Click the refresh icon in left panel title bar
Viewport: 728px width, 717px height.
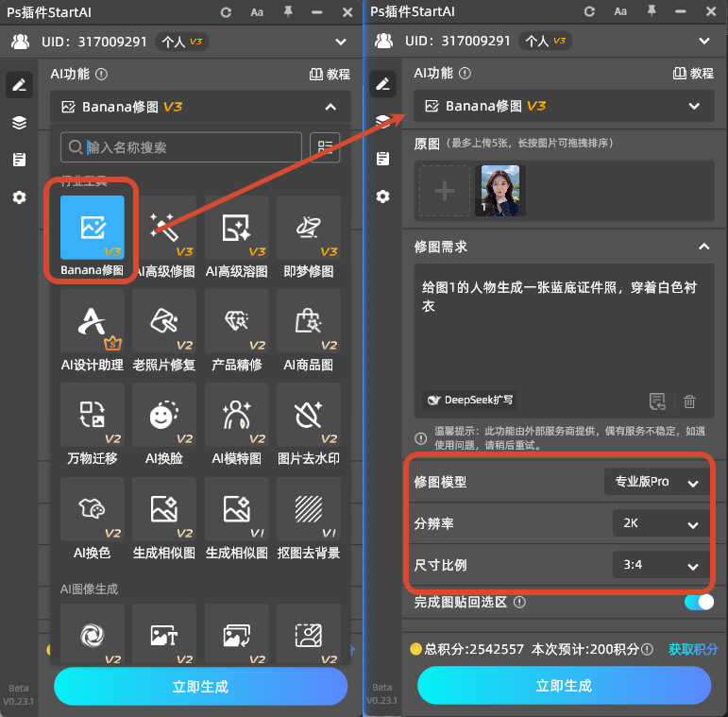coord(226,12)
